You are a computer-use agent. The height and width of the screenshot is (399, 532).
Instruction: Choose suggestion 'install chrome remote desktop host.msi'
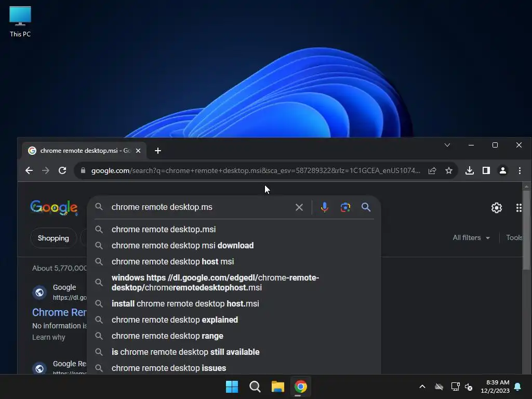[234, 303]
